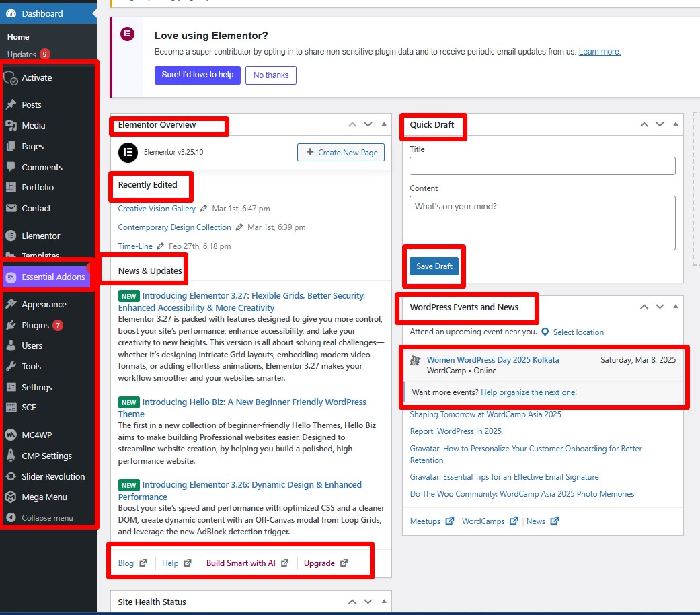Screen dimensions: 700x615
Task: Open the Plugins menu in the sidebar
Action: tap(35, 325)
